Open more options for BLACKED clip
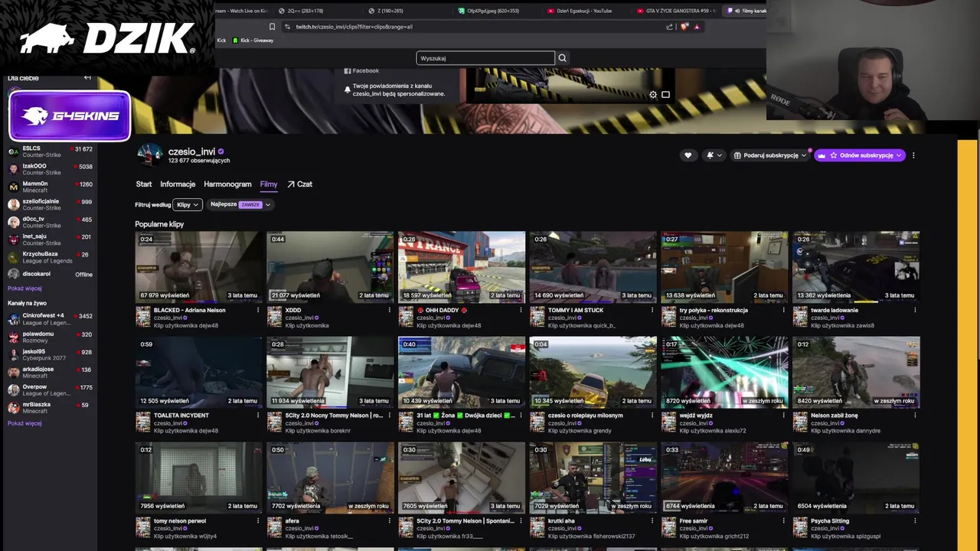 [x=257, y=310]
